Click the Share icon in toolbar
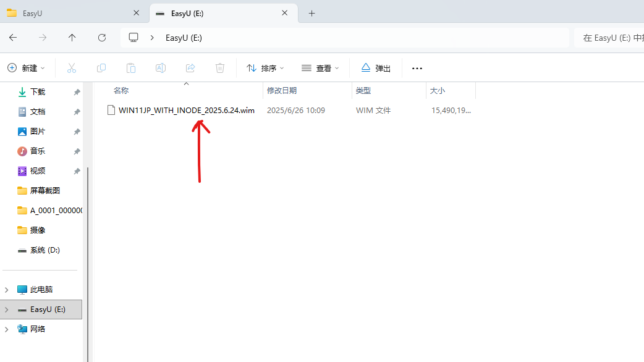 pyautogui.click(x=190, y=68)
